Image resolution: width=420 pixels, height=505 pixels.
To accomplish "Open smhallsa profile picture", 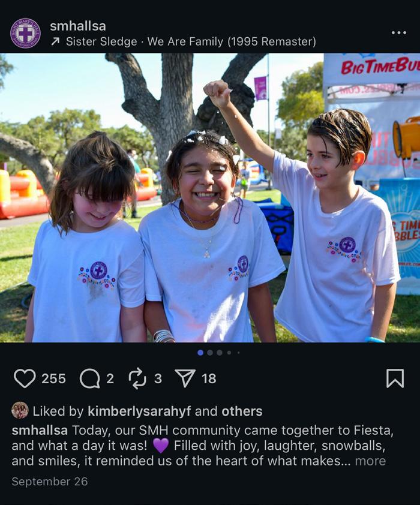I will click(25, 33).
